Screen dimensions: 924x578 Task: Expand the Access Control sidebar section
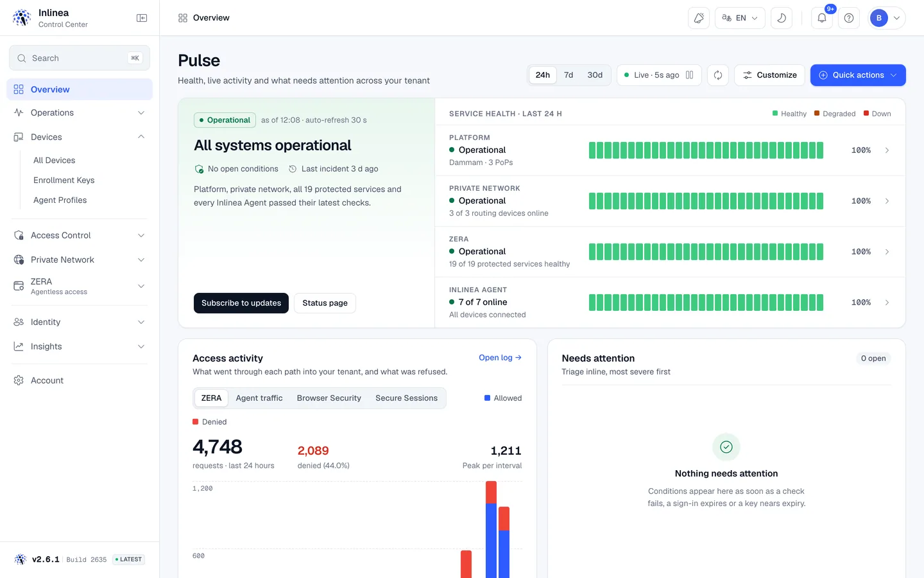(80, 235)
